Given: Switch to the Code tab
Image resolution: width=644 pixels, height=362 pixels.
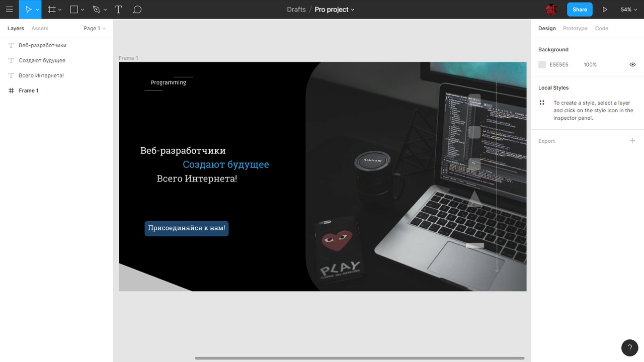Looking at the screenshot, I should click(601, 29).
